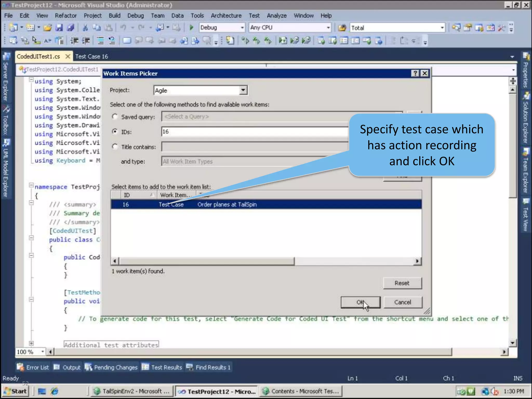Collapse the public class code region
Screen dimensions: 532x399
[31, 238]
